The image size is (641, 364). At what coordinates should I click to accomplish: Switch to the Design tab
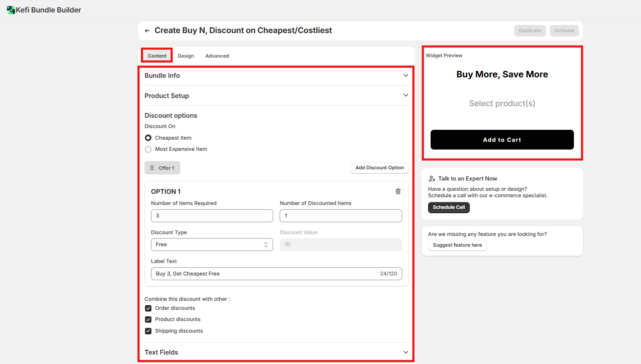[x=186, y=56]
